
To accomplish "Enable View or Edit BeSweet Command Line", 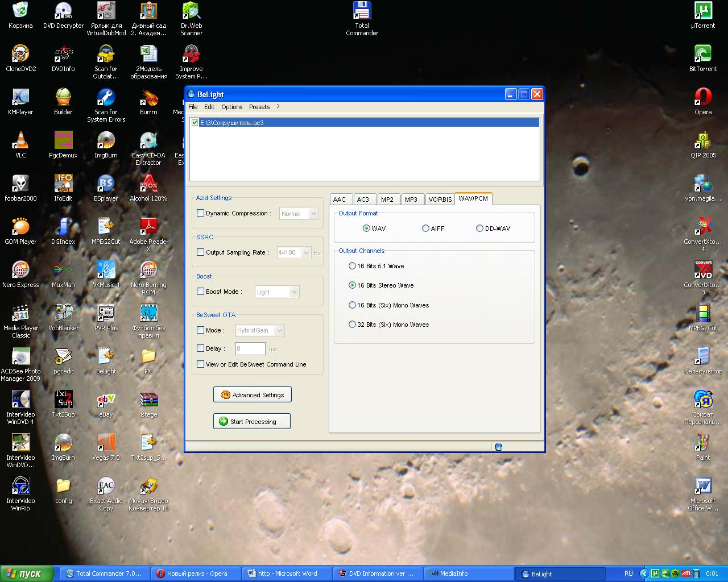I will (200, 364).
